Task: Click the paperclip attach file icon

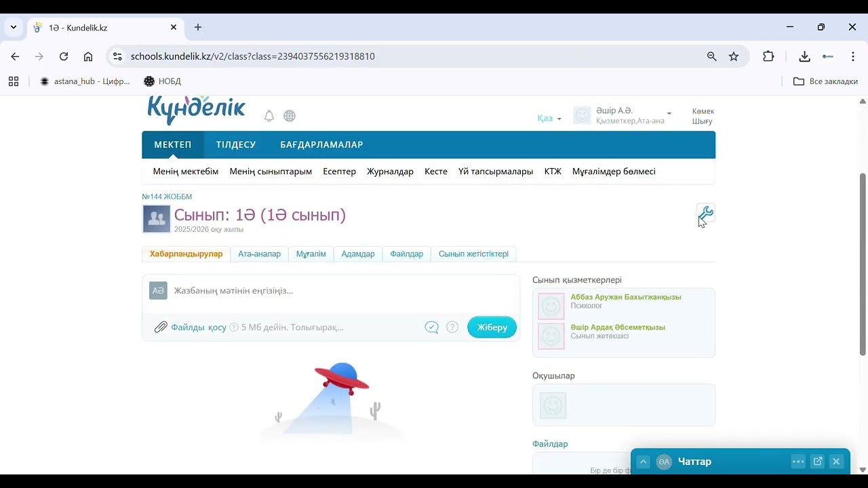Action: 161,327
